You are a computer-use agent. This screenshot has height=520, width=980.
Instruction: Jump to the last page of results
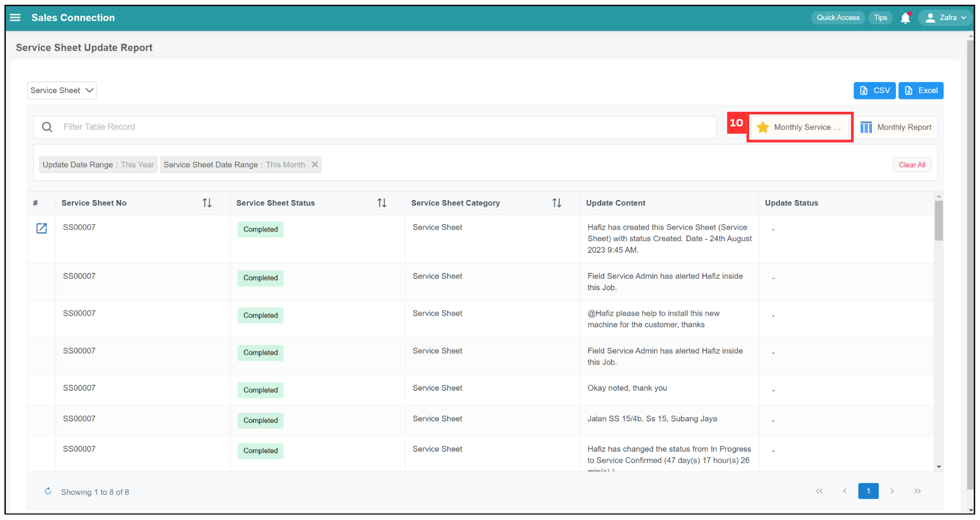(x=917, y=491)
